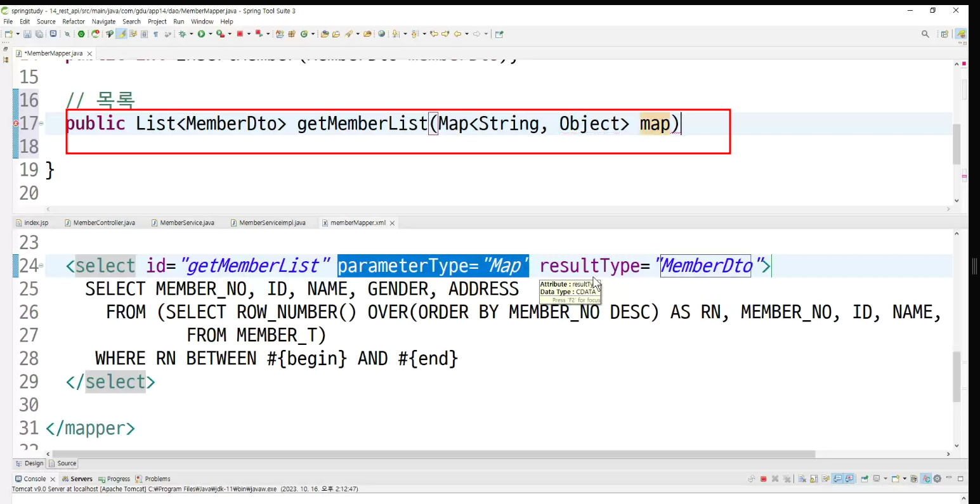Close the MemberMapper.java editor tab
This screenshot has height=504, width=980.
coord(89,54)
